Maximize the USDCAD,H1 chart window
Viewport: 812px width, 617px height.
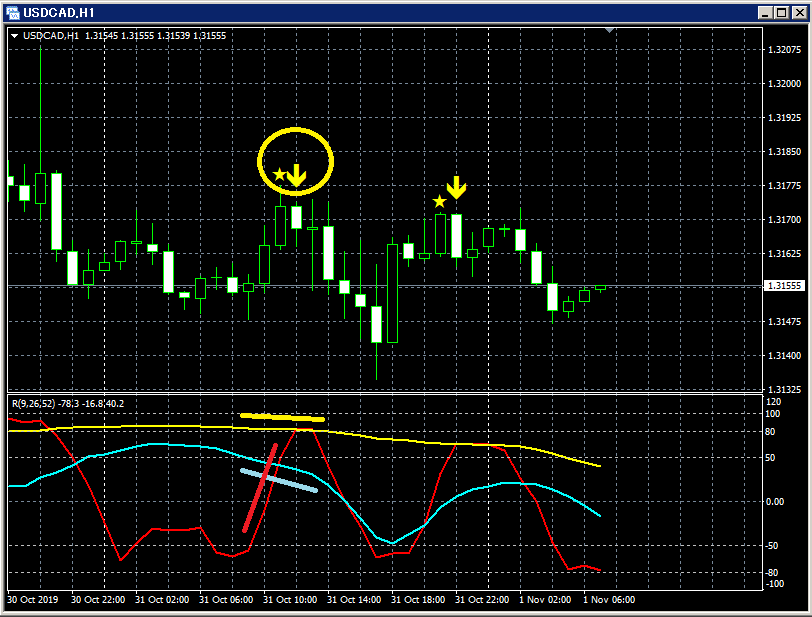pos(782,12)
